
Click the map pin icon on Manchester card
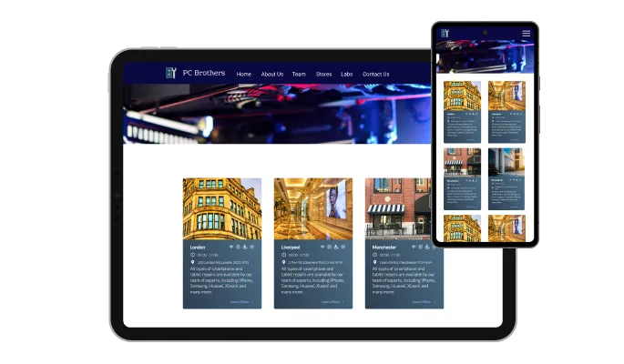(375, 263)
